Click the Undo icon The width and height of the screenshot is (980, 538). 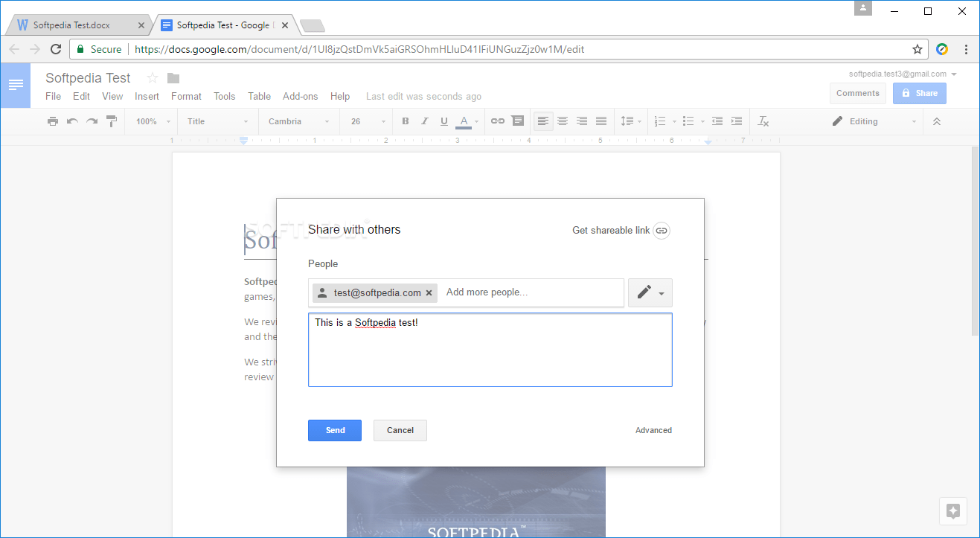click(71, 121)
